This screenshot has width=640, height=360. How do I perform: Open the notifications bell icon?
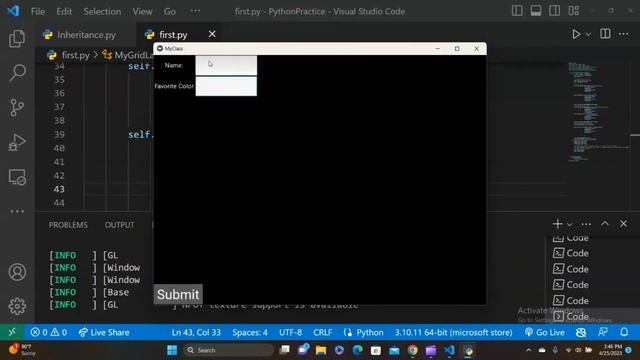pyautogui.click(x=624, y=332)
